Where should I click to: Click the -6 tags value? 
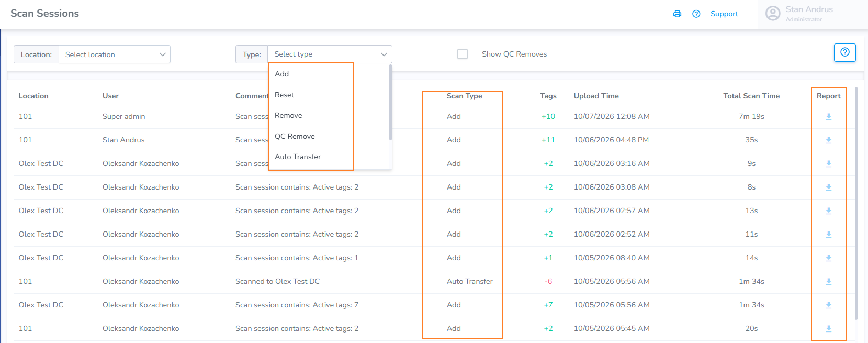click(548, 281)
